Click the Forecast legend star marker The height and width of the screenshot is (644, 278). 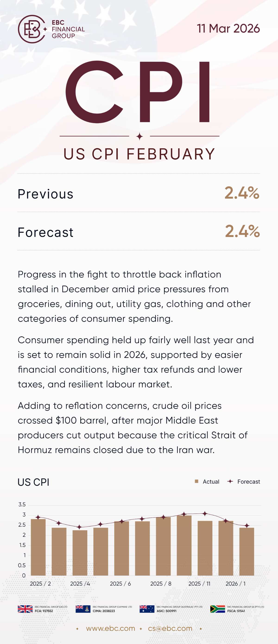pyautogui.click(x=230, y=481)
